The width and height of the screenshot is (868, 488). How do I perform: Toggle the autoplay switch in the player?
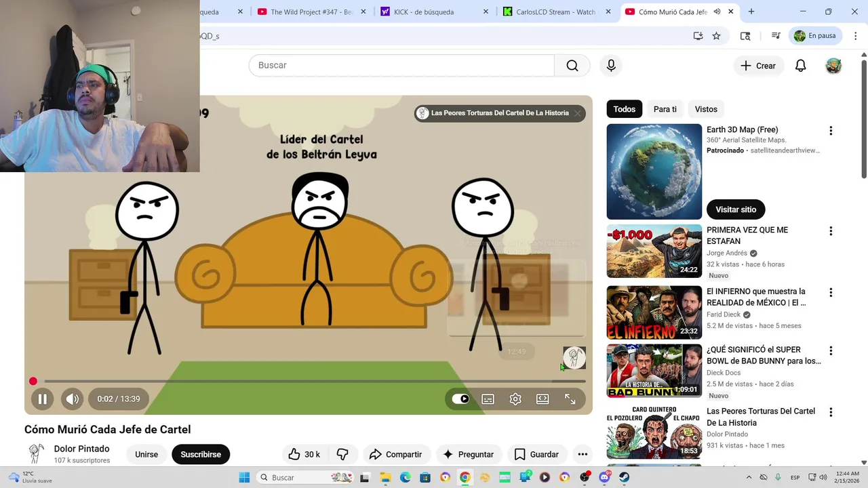pyautogui.click(x=460, y=399)
